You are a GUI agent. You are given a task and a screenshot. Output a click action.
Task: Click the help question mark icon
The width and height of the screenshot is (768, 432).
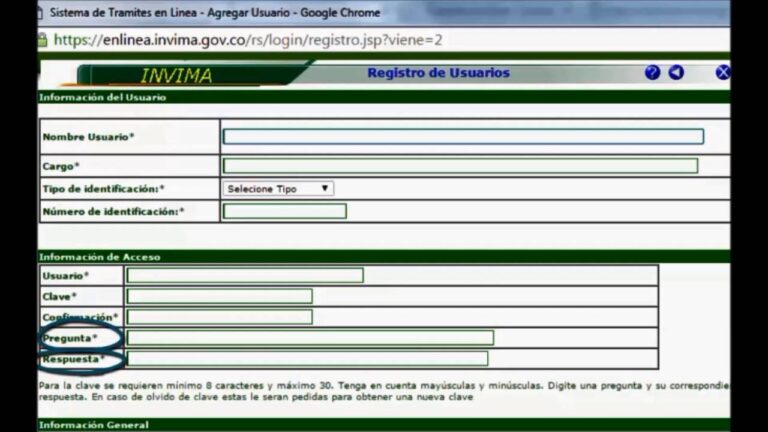652,72
